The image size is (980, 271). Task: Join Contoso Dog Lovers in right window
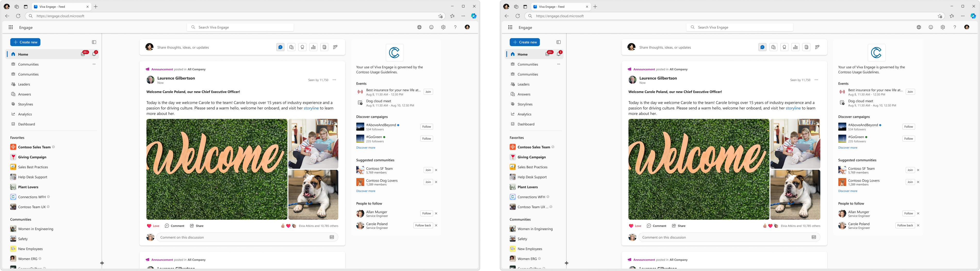[x=910, y=182]
